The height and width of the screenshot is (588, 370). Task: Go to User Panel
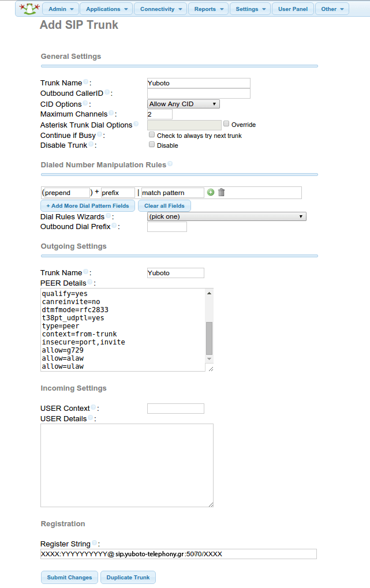[293, 9]
